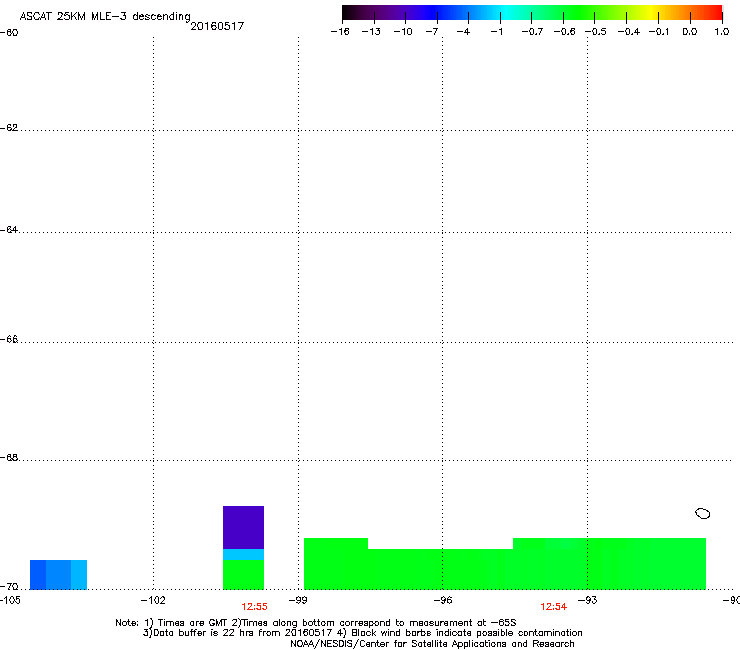
Task: Click the -1 color bar label
Action: (x=496, y=32)
